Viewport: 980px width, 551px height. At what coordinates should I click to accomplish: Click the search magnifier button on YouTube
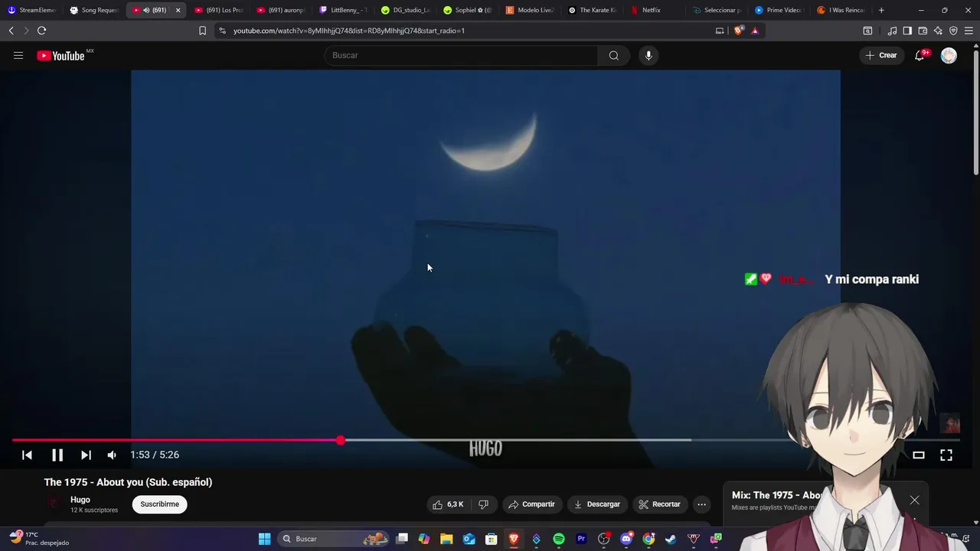(x=613, y=55)
